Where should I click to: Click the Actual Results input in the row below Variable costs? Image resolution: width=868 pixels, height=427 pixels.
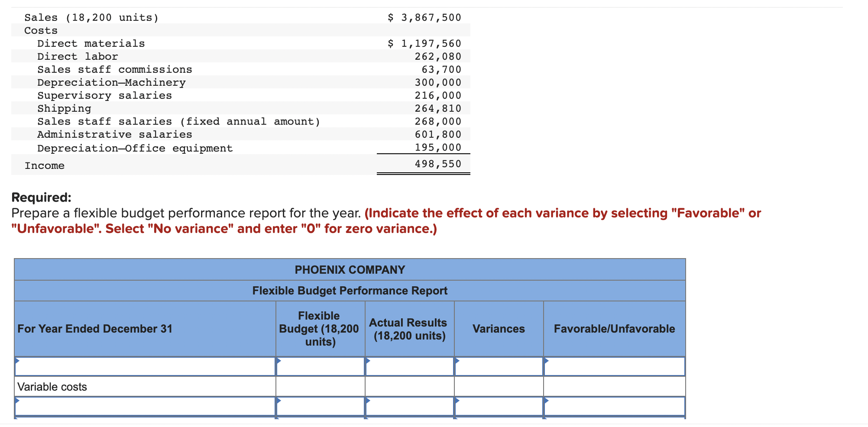click(x=410, y=406)
